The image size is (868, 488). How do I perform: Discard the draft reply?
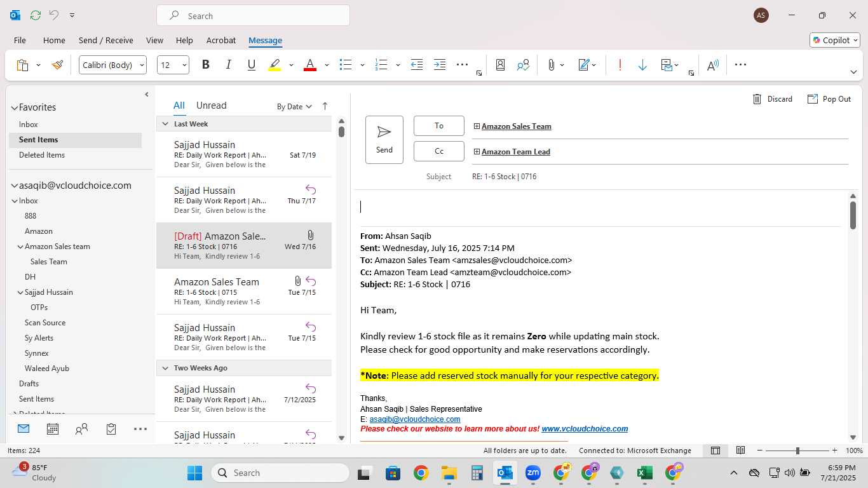(x=773, y=99)
